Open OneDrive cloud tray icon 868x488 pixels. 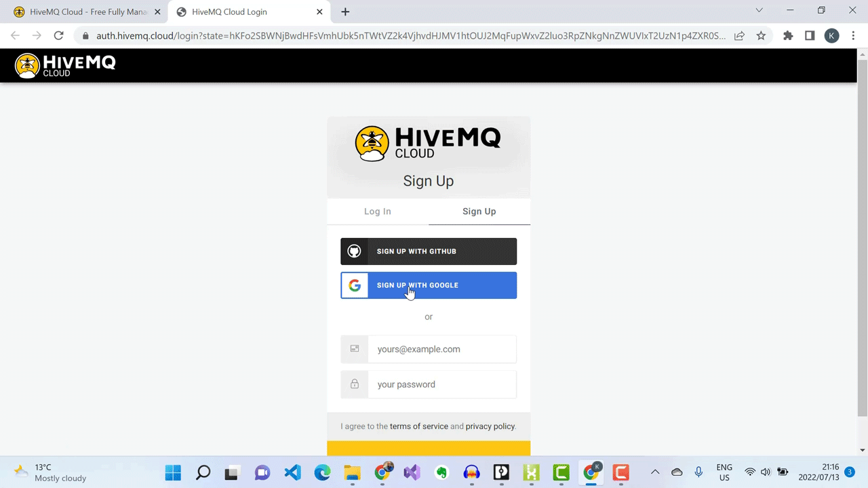[677, 472]
